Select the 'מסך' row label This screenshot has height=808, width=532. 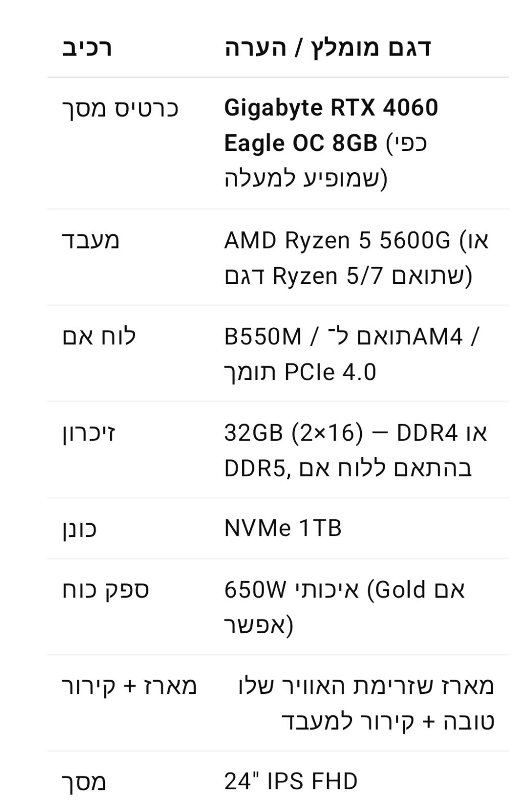coord(84,782)
